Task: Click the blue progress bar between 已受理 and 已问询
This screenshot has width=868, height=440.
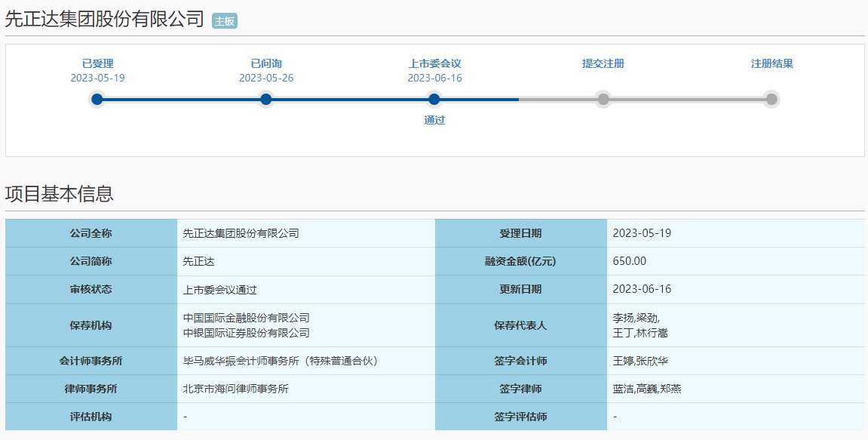Action: tap(181, 99)
